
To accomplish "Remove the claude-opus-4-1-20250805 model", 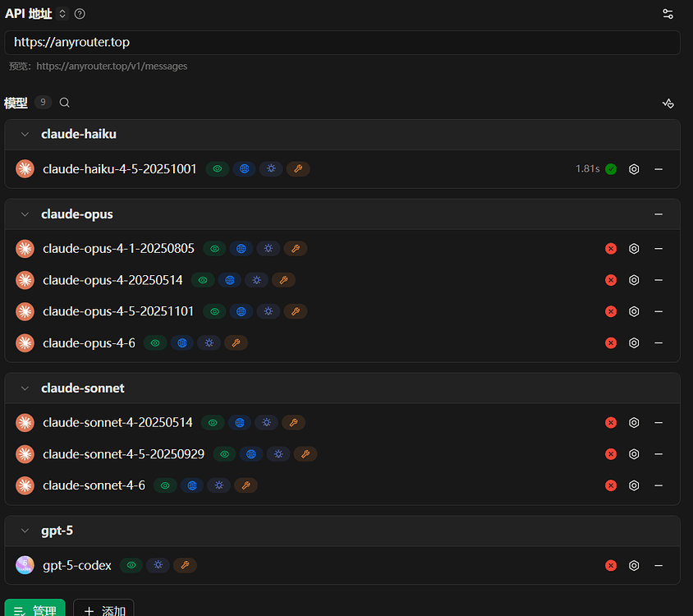I will pyautogui.click(x=659, y=249).
